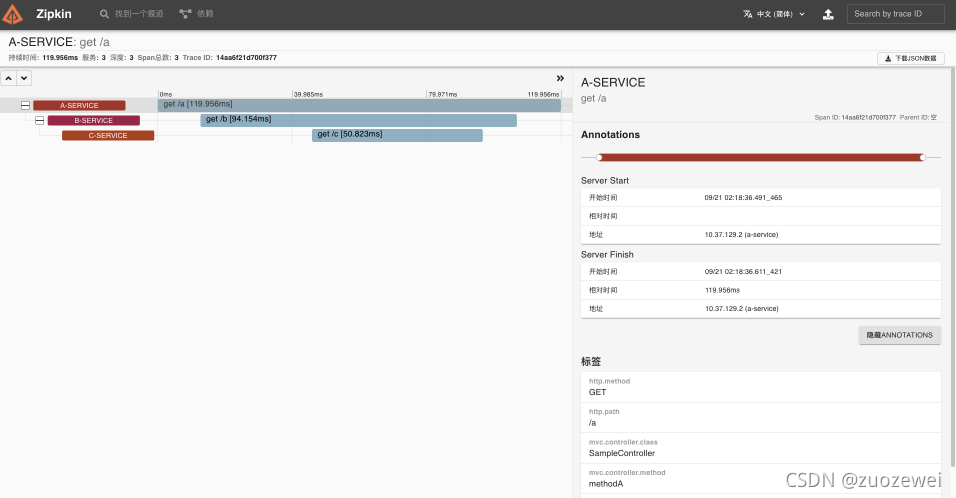Click the 39.985ms timeline tick label
This screenshot has width=956, height=498.
[308, 94]
